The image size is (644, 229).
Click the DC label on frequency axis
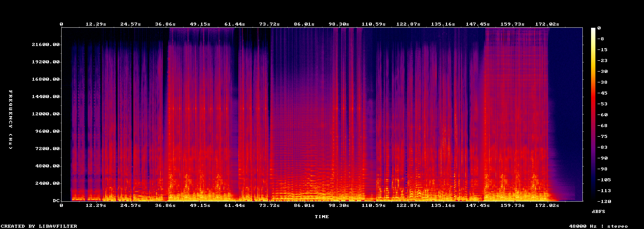click(x=56, y=201)
